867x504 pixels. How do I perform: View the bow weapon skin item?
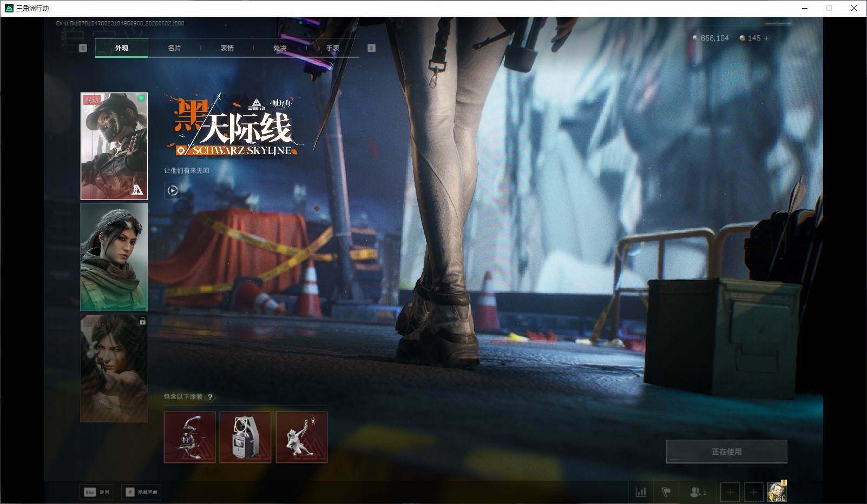189,437
